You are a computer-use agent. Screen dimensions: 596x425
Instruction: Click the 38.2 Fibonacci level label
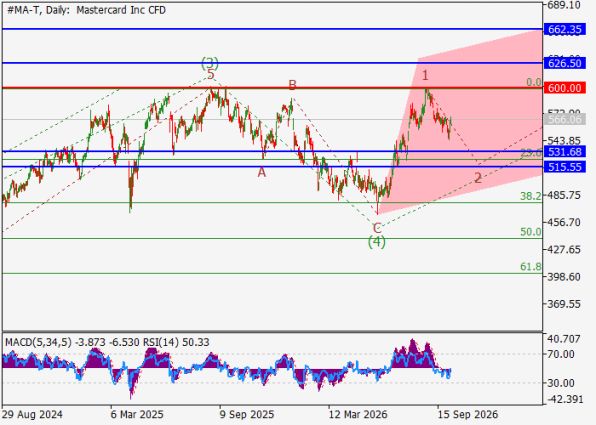pos(531,196)
